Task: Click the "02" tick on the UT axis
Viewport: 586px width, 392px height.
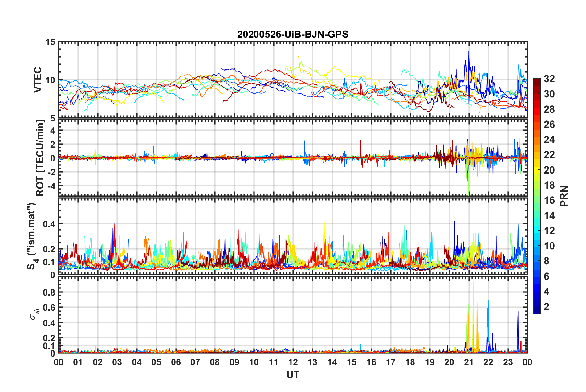Action: pyautogui.click(x=98, y=362)
